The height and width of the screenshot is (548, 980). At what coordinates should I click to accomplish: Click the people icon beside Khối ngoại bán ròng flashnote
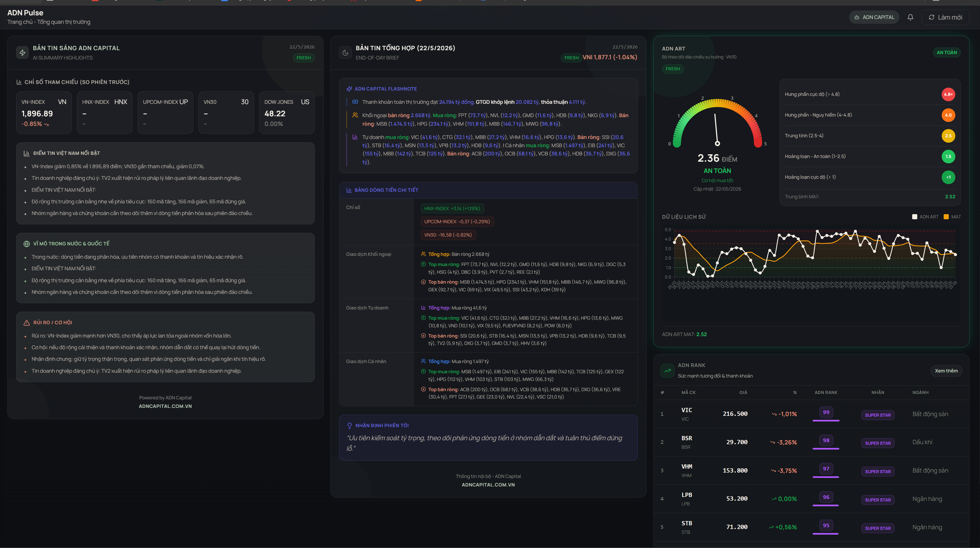(x=355, y=115)
